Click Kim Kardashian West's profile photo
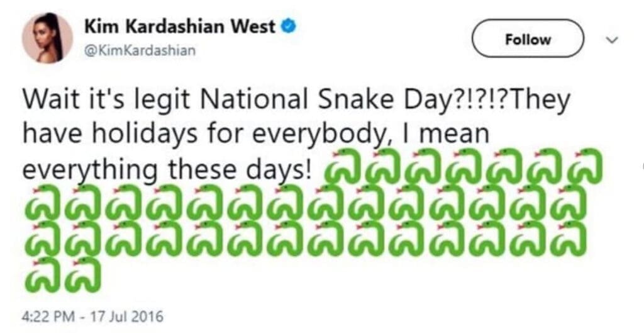The image size is (644, 333). pyautogui.click(x=47, y=38)
